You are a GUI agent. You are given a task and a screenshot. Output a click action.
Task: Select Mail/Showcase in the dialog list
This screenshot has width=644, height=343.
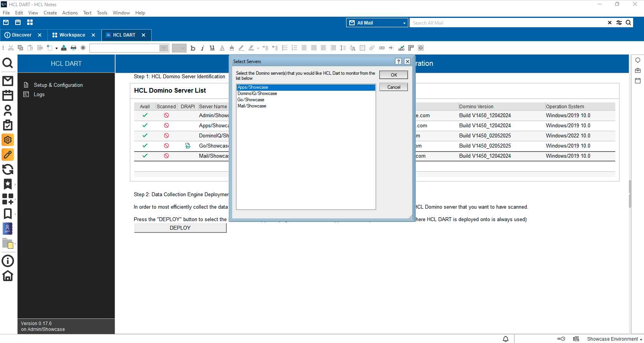(x=306, y=106)
